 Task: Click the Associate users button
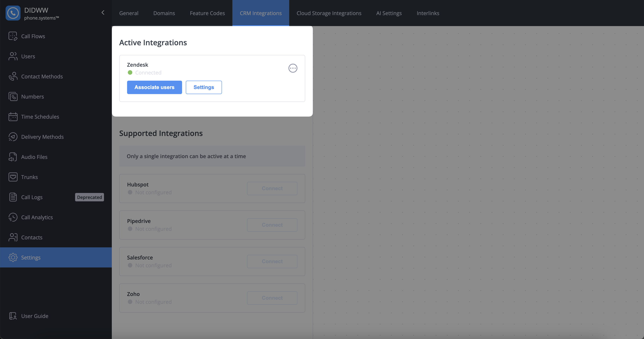[x=154, y=87]
